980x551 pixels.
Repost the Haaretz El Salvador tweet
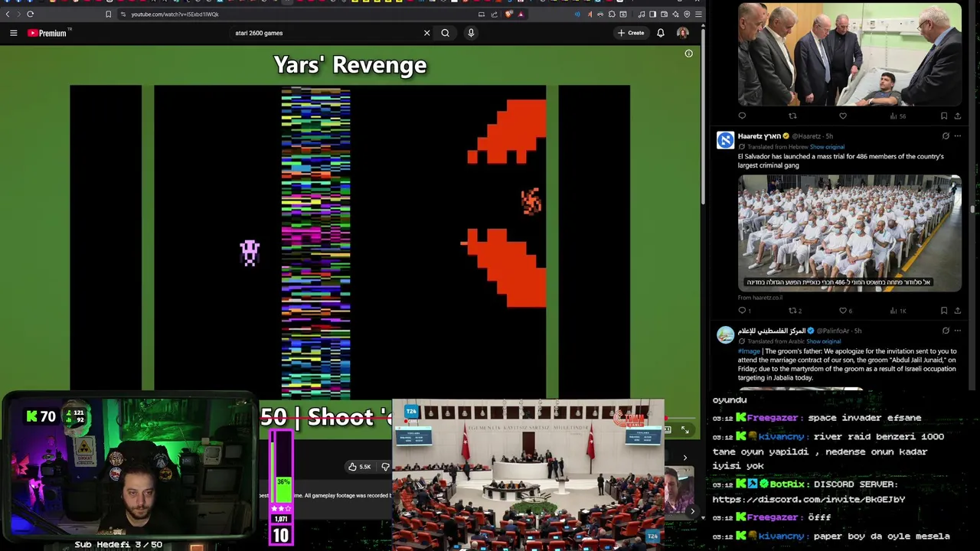point(795,311)
